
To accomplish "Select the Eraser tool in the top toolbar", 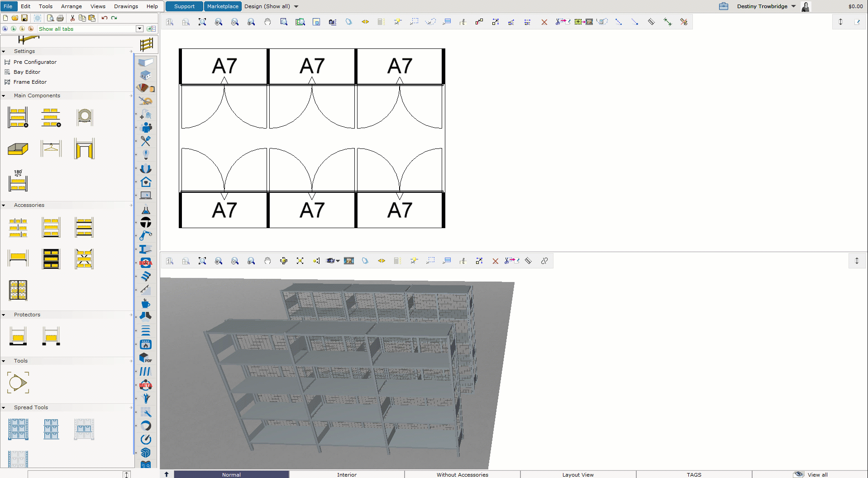I will (348, 21).
